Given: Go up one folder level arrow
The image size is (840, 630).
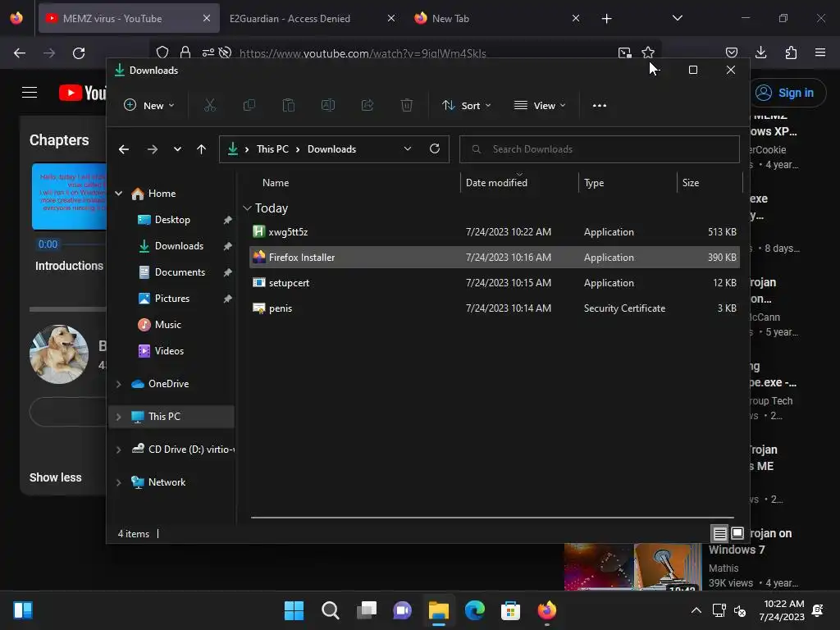Looking at the screenshot, I should pyautogui.click(x=202, y=149).
